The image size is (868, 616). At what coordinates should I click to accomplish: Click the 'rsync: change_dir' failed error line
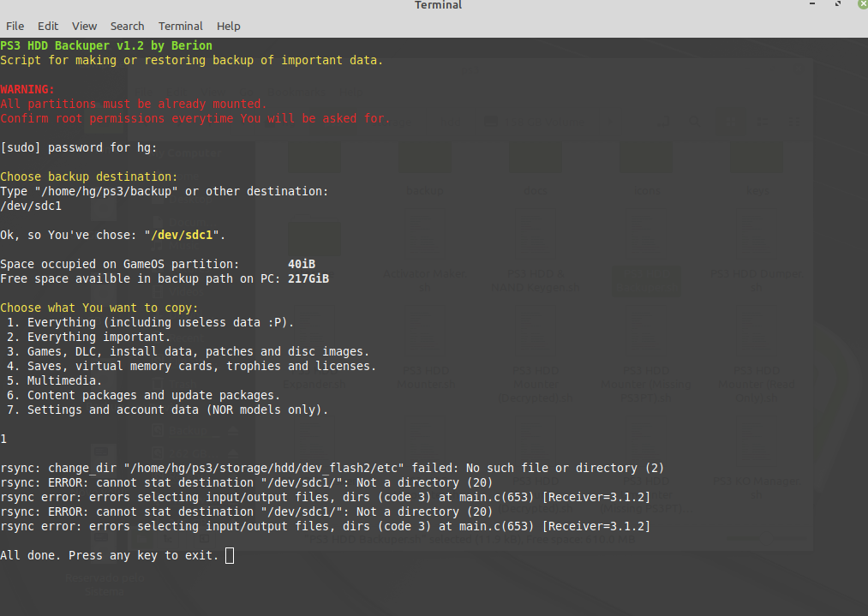[332, 469]
